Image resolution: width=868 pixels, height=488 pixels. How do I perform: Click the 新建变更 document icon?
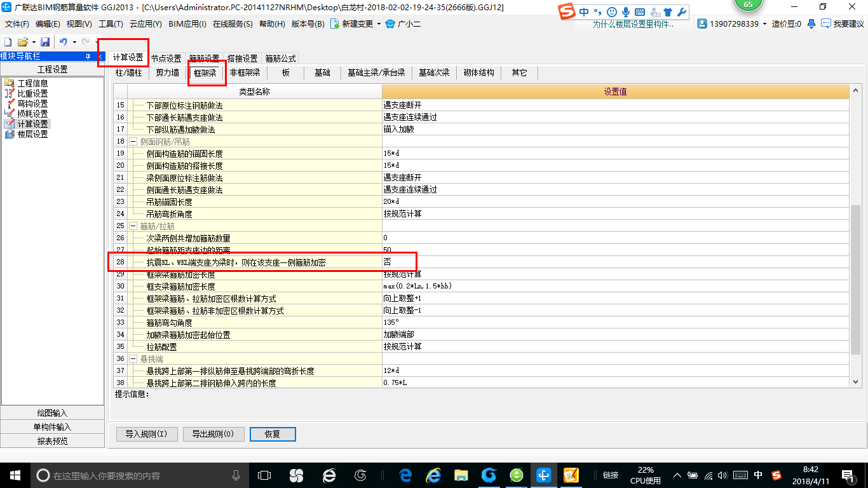click(x=334, y=24)
